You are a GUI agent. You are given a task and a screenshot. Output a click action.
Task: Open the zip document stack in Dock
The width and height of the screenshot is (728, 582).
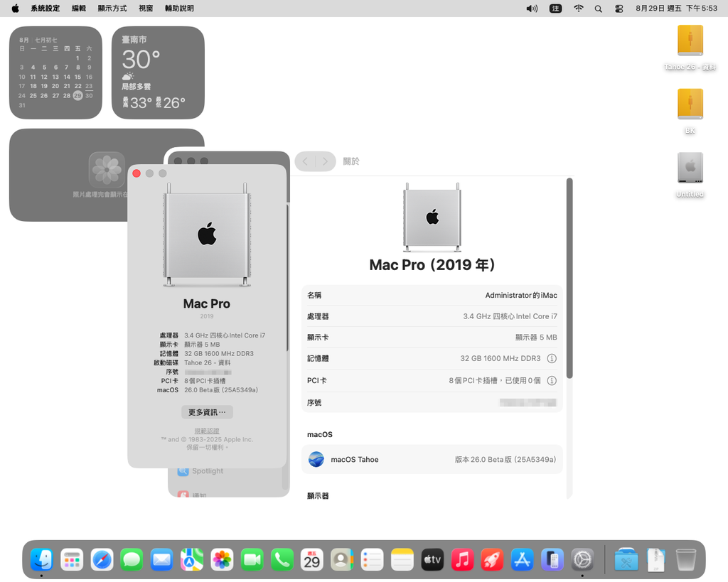[x=656, y=559]
